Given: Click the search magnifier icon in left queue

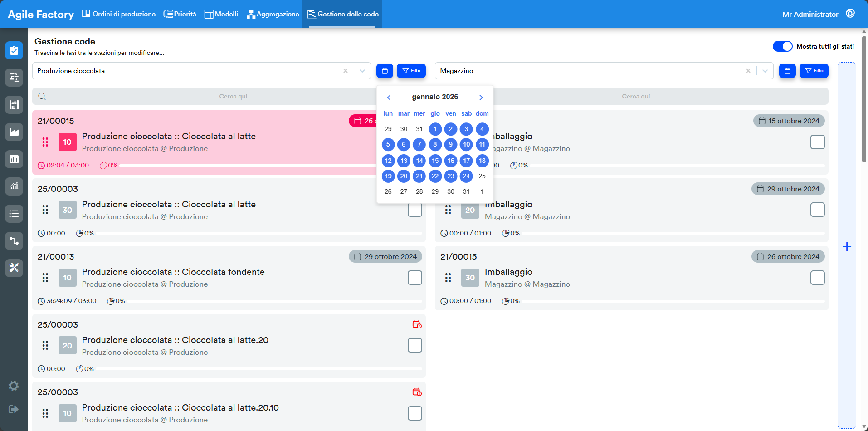Looking at the screenshot, I should pyautogui.click(x=42, y=96).
